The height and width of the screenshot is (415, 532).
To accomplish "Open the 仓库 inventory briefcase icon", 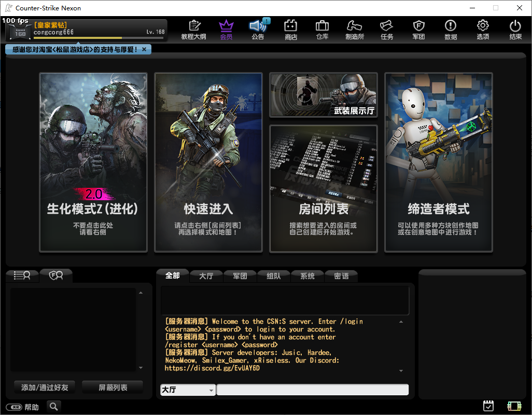I will [x=322, y=30].
